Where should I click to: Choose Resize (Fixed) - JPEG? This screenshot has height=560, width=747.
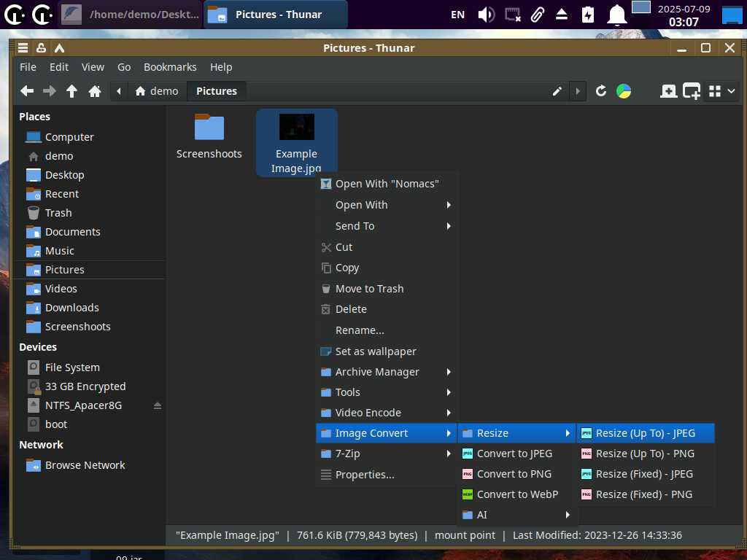[646, 474]
